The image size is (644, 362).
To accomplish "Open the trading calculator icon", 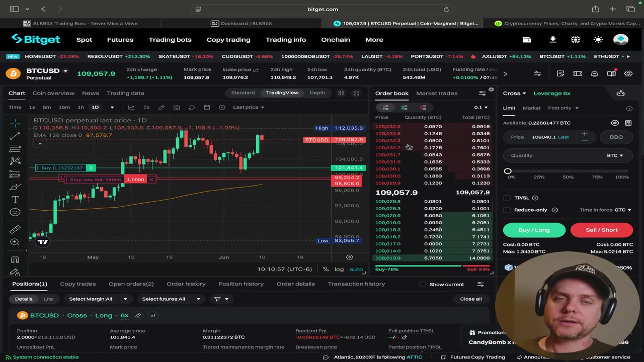I will pos(628,123).
